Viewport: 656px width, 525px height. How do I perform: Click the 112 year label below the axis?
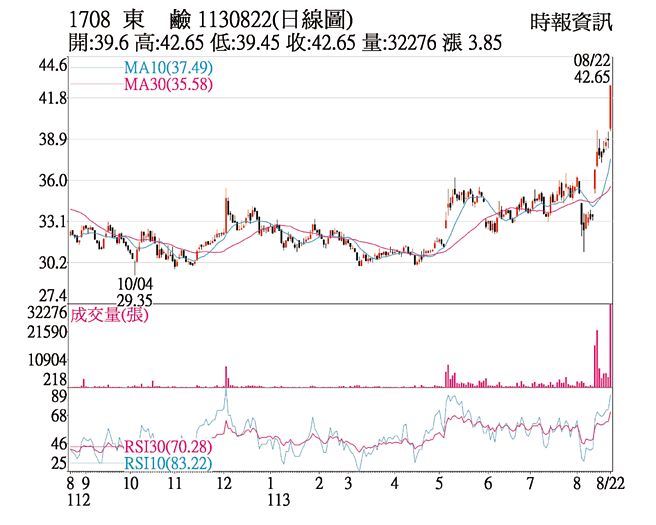(x=78, y=500)
